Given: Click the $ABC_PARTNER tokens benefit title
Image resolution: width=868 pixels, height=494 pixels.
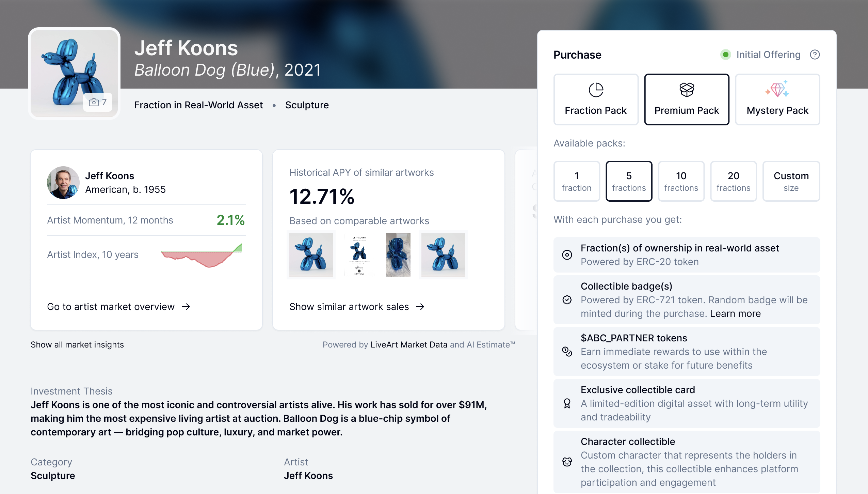Looking at the screenshot, I should (x=634, y=338).
